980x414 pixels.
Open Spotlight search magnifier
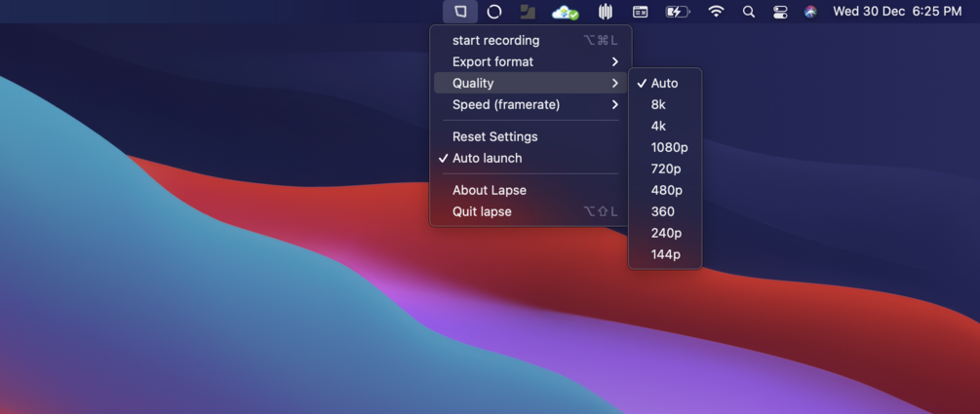(748, 12)
